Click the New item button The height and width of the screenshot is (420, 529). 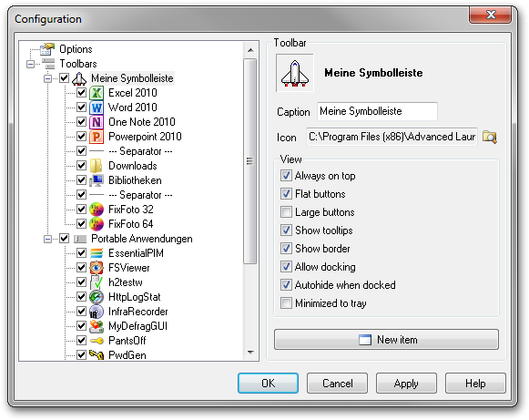(386, 340)
